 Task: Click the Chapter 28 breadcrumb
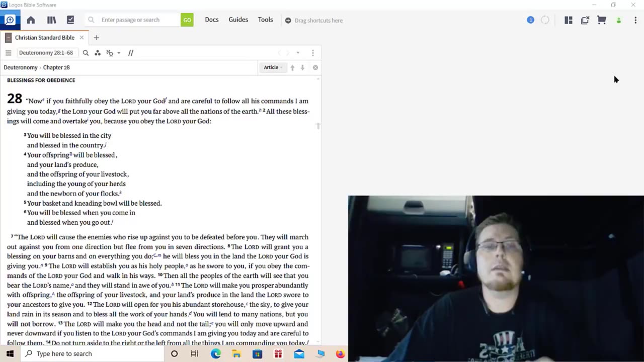tap(56, 67)
